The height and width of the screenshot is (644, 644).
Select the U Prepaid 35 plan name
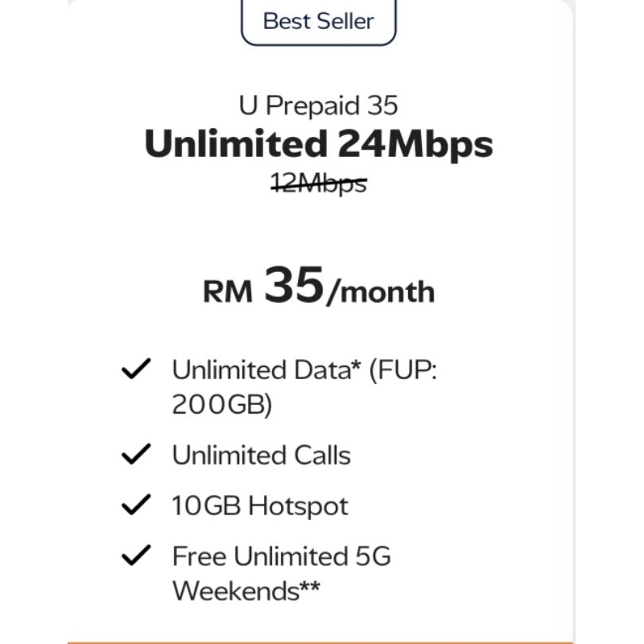319,105
